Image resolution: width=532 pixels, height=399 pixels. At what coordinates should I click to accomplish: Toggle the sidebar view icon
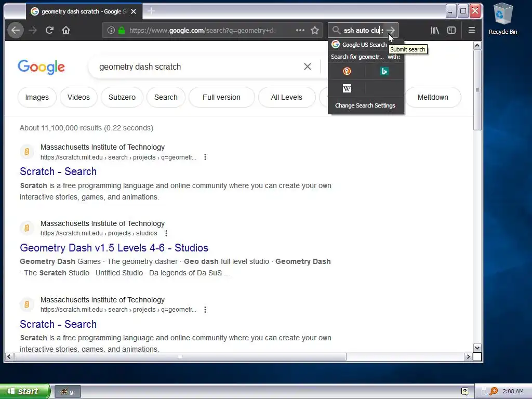[451, 30]
